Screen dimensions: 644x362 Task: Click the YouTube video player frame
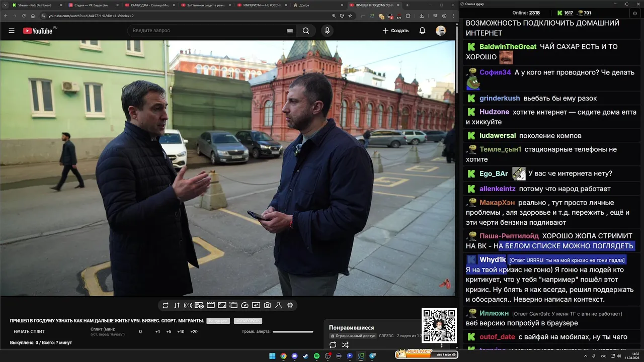pyautogui.click(x=228, y=168)
